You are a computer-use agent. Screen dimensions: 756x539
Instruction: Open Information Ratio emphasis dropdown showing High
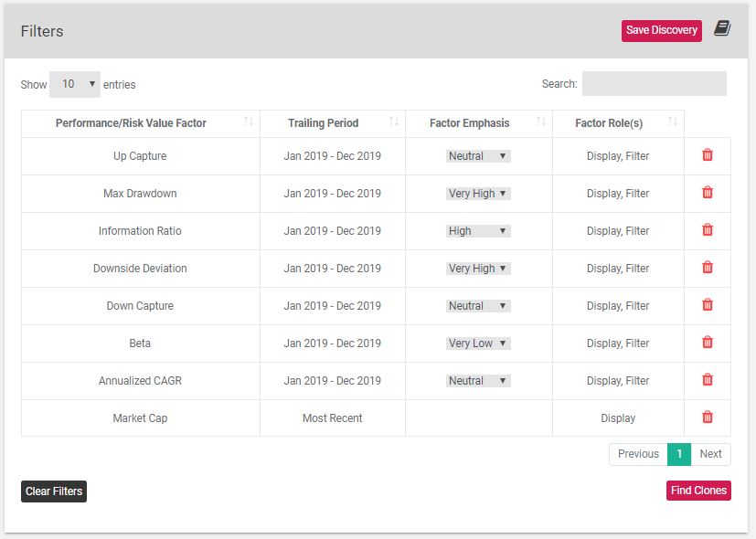478,231
